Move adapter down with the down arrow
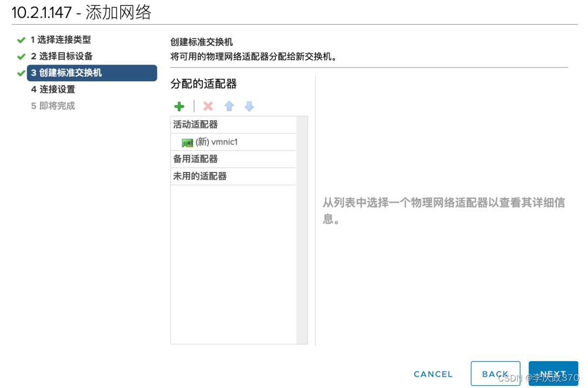588x388 pixels. point(249,106)
